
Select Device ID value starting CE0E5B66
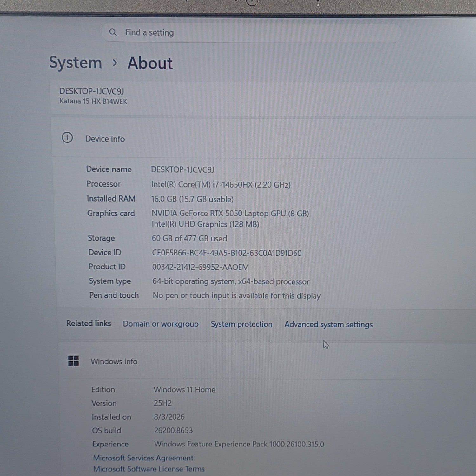pos(227,253)
